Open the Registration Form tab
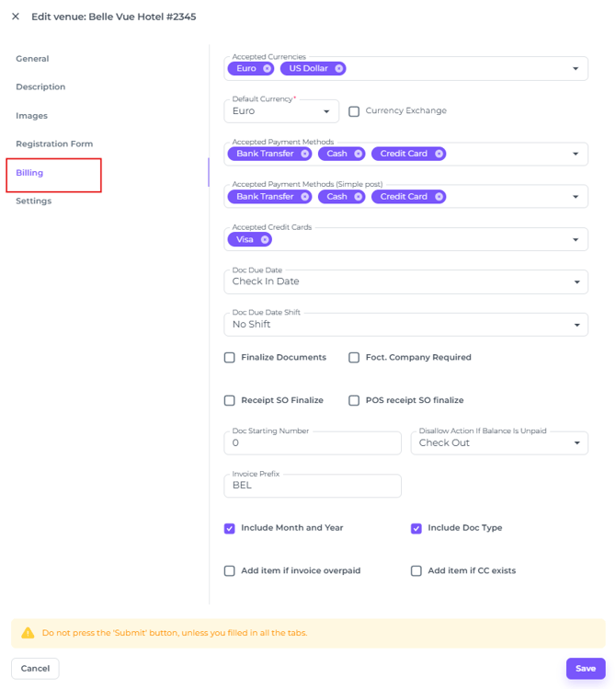Image resolution: width=616 pixels, height=689 pixels. pyautogui.click(x=54, y=144)
